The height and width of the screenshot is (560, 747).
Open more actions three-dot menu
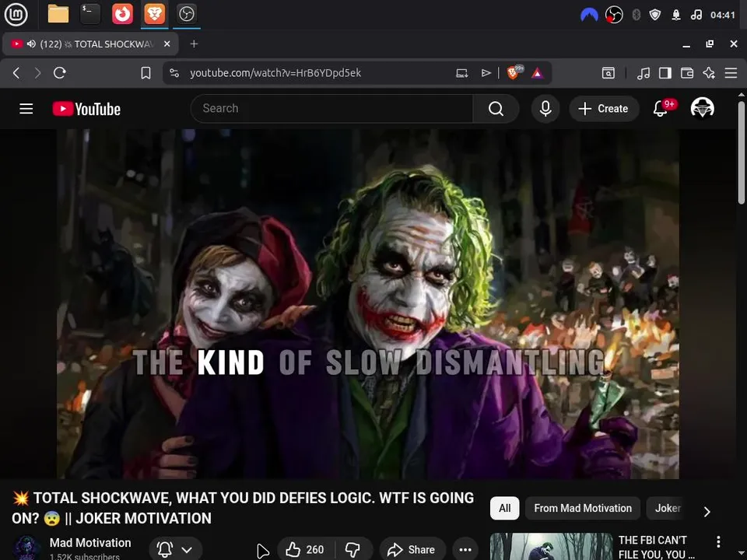tap(465, 550)
